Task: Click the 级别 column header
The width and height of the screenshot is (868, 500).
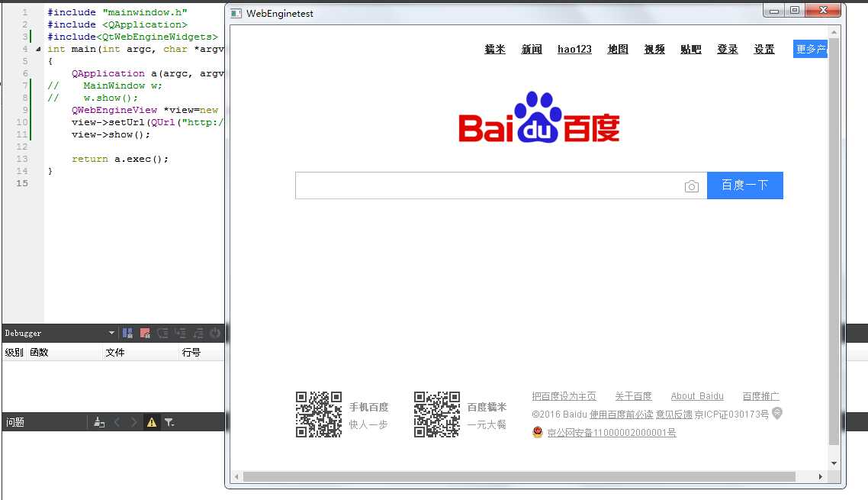Action: pos(14,353)
